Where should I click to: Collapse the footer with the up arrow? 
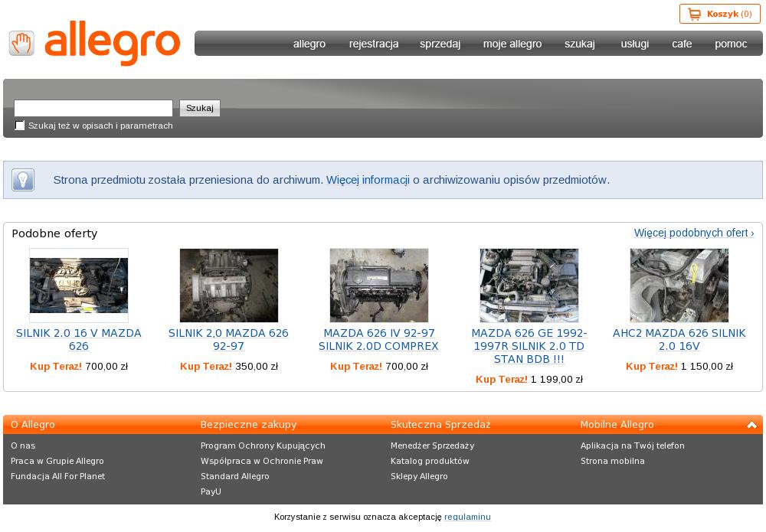tap(751, 425)
